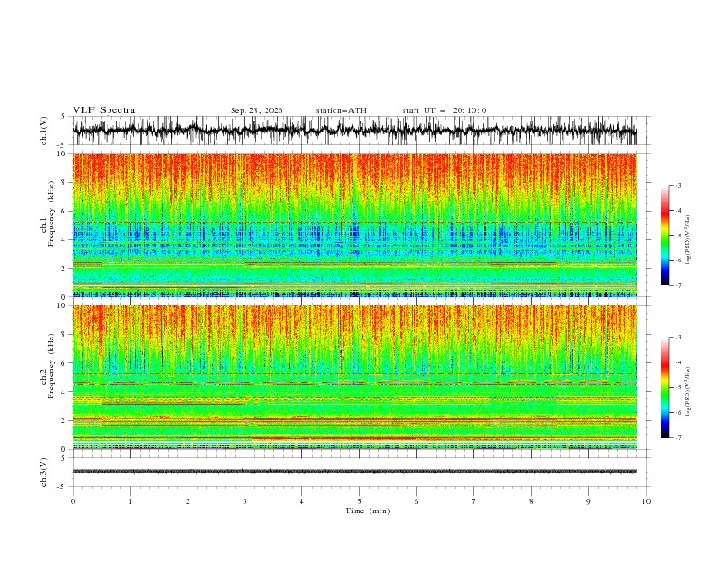Click the 2 tick on time axis
728x563 pixels.
pos(188,501)
